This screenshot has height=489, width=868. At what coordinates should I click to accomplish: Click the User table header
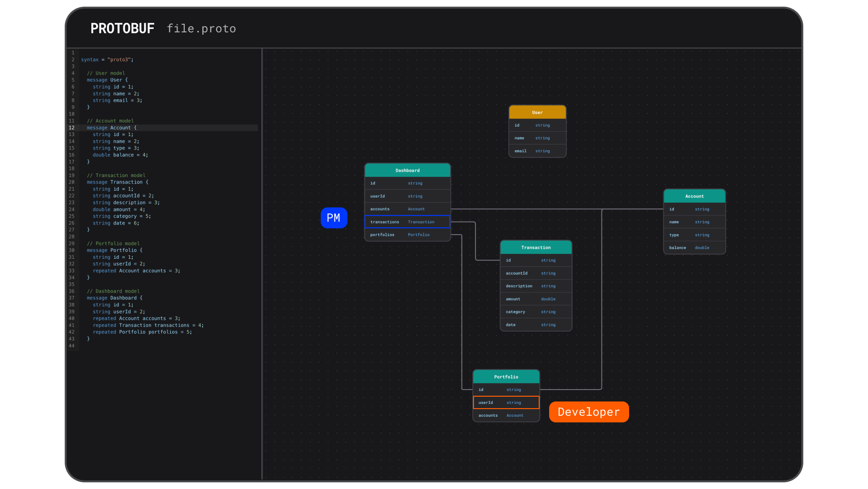pyautogui.click(x=537, y=112)
